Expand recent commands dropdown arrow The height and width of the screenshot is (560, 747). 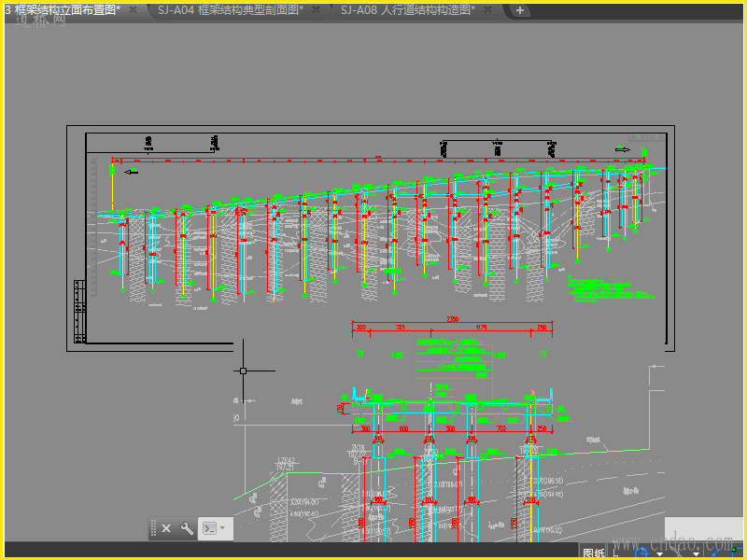click(222, 528)
